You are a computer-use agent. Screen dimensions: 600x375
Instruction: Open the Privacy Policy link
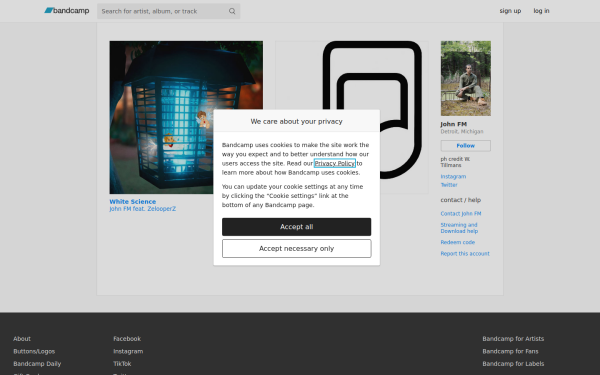tap(334, 163)
